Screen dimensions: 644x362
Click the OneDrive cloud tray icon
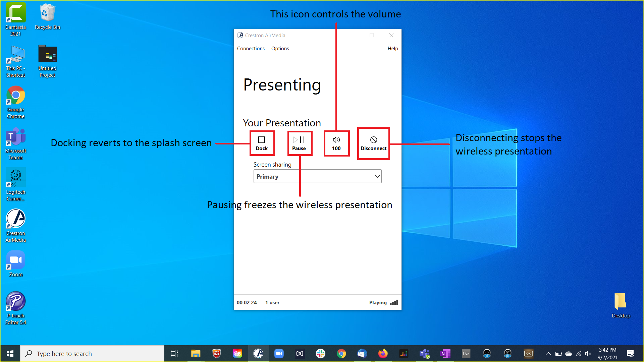[x=569, y=354]
